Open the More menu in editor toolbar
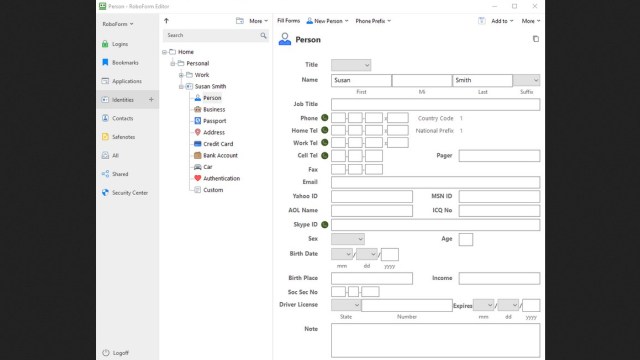Image resolution: width=640 pixels, height=360 pixels. click(531, 21)
